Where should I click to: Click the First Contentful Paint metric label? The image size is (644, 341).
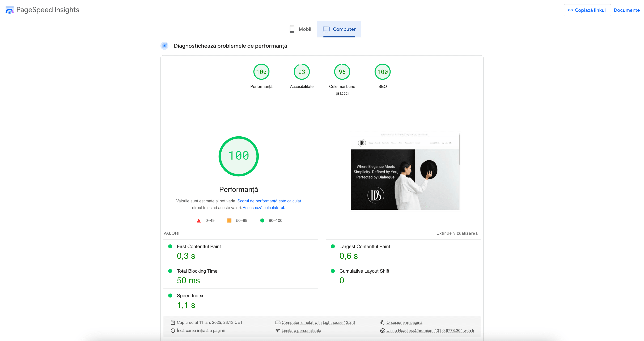[x=199, y=246]
